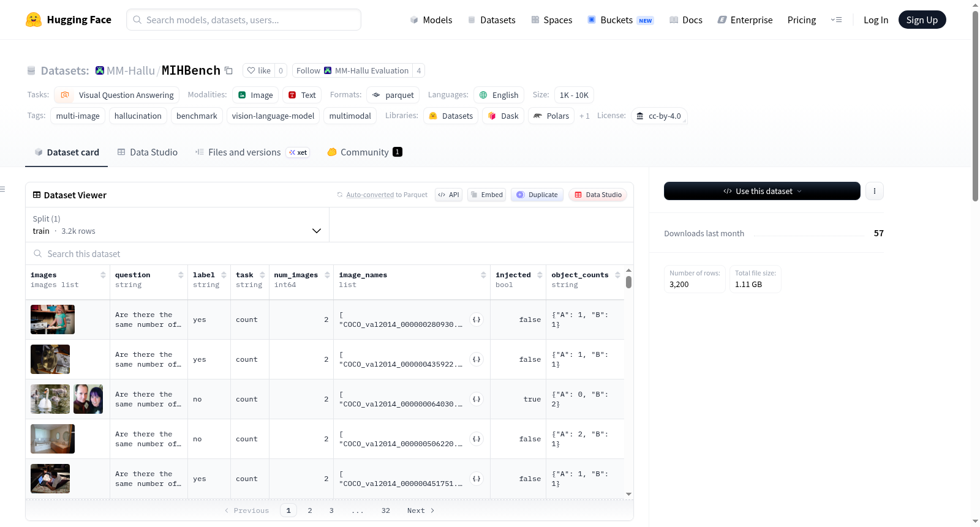
Task: Select the cc-by-4.0 license tag
Action: pyautogui.click(x=659, y=116)
